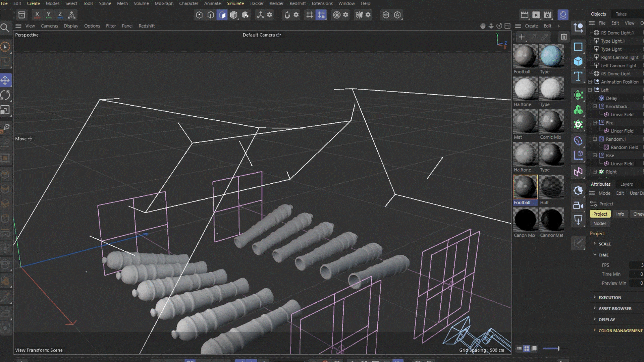Create a new material with plus icon
644x362 pixels.
click(522, 37)
